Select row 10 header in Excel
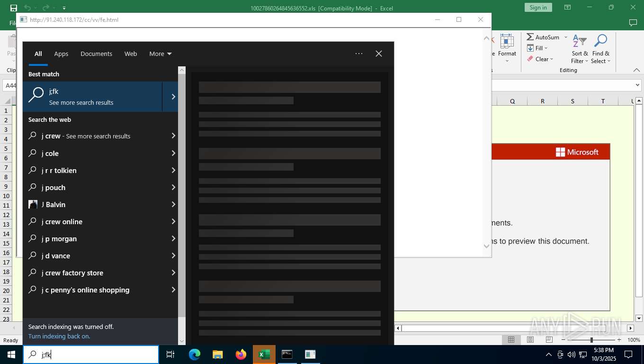 point(6,196)
